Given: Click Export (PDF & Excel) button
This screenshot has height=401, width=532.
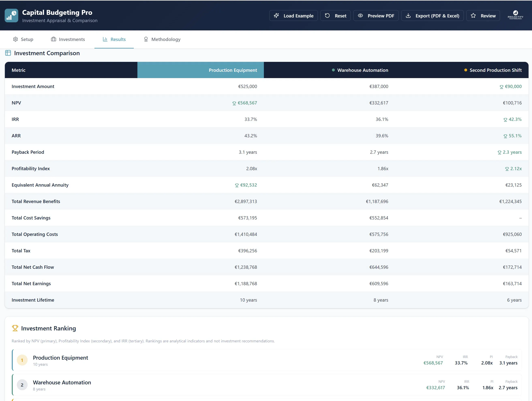Looking at the screenshot, I should (432, 16).
